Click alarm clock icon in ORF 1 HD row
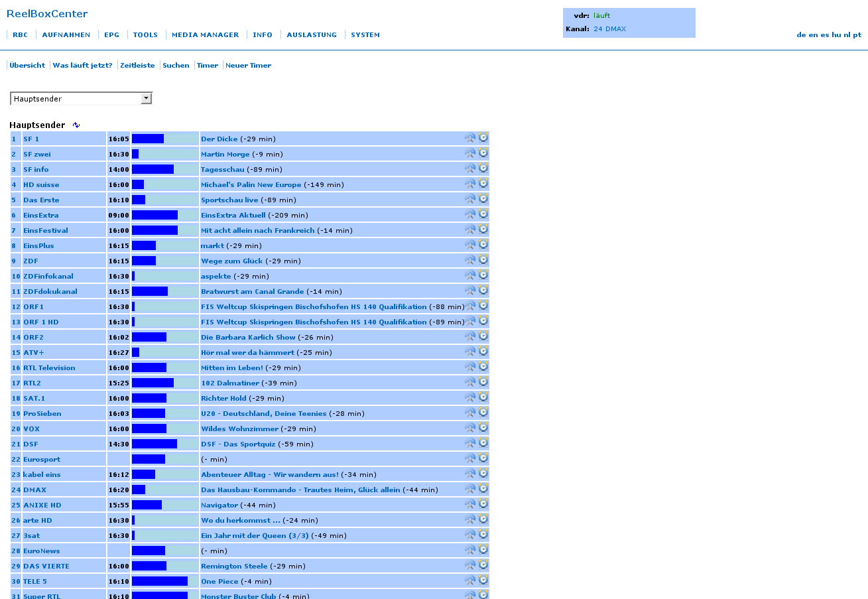Viewport: 868px width, 599px height. pos(483,321)
